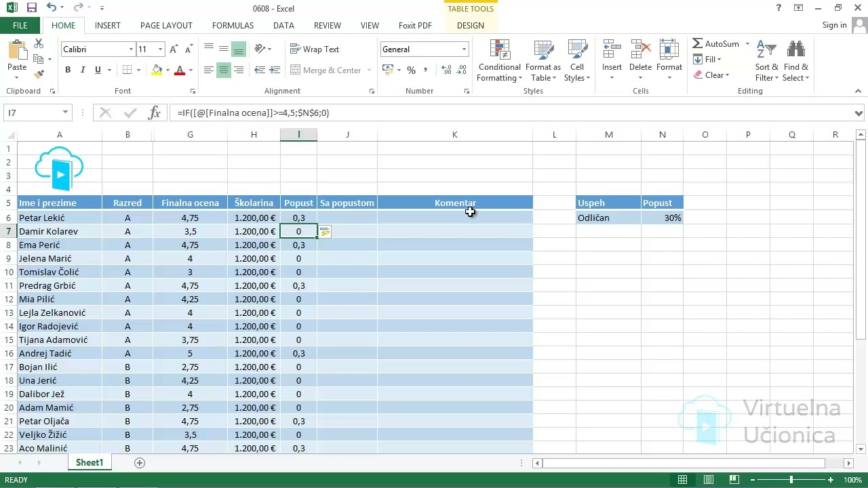Click the Decrease Decimal icon
Image resolution: width=868 pixels, height=488 pixels.
click(462, 70)
